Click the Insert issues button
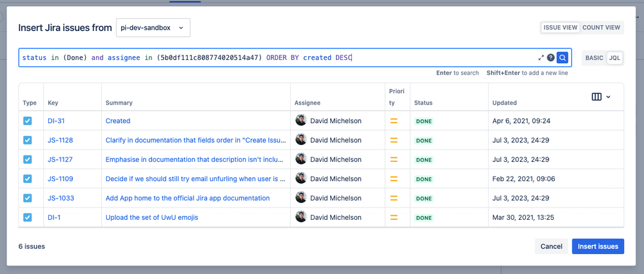644x274 pixels. (x=598, y=246)
